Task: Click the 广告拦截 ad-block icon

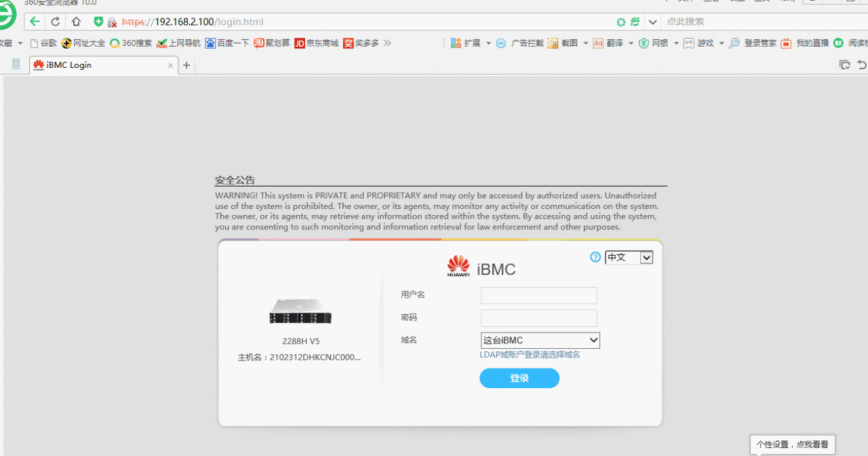Action: click(501, 43)
